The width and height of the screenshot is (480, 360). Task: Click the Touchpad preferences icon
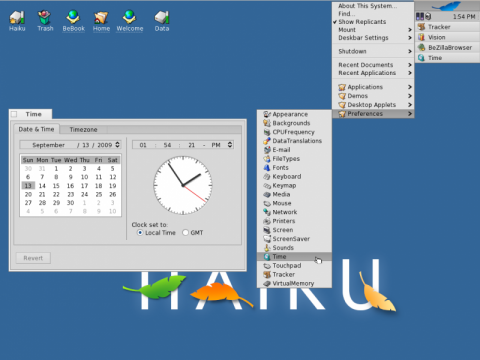(x=267, y=265)
